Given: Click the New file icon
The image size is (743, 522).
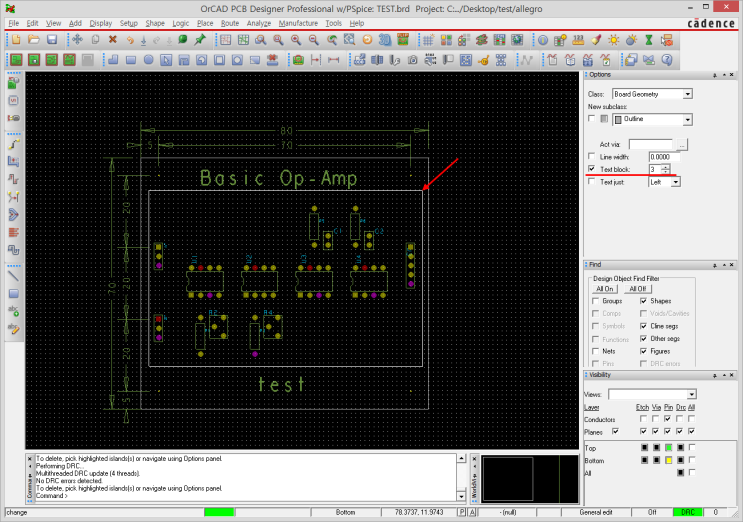Looking at the screenshot, I should 16,40.
